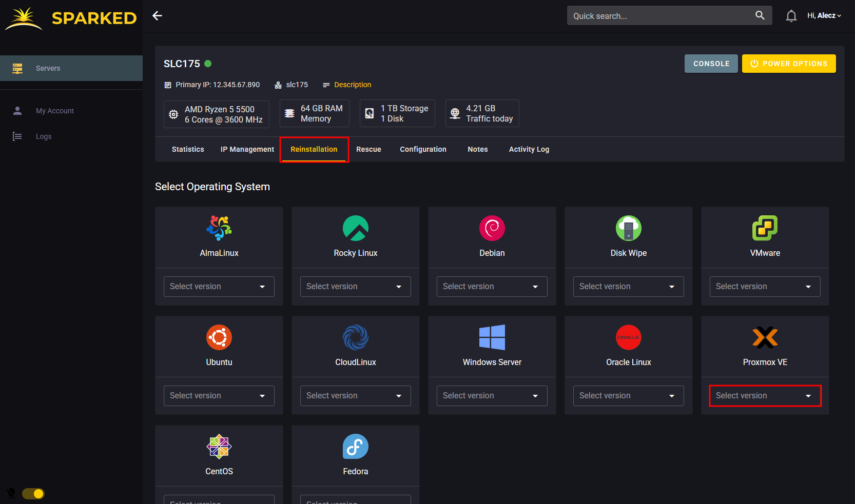
Task: Open Oracle Linux version dropdown
Action: point(629,396)
